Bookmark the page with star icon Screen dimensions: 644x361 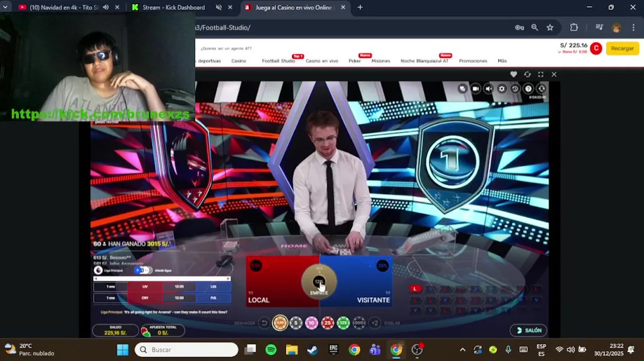pos(550,28)
